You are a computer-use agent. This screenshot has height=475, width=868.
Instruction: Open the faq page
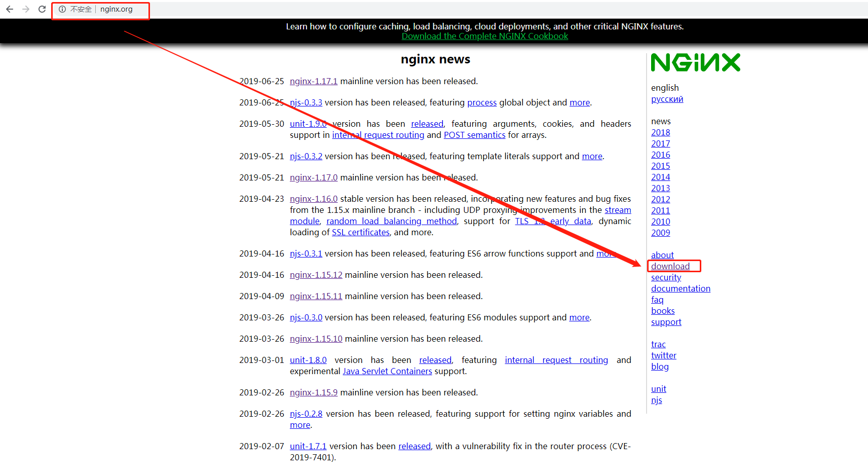tap(657, 300)
